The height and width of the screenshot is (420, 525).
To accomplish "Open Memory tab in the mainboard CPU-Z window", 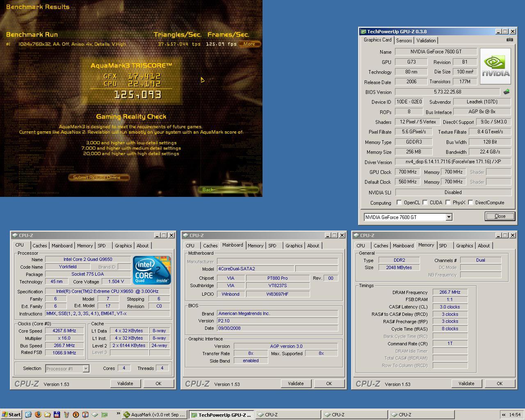I will tap(256, 246).
